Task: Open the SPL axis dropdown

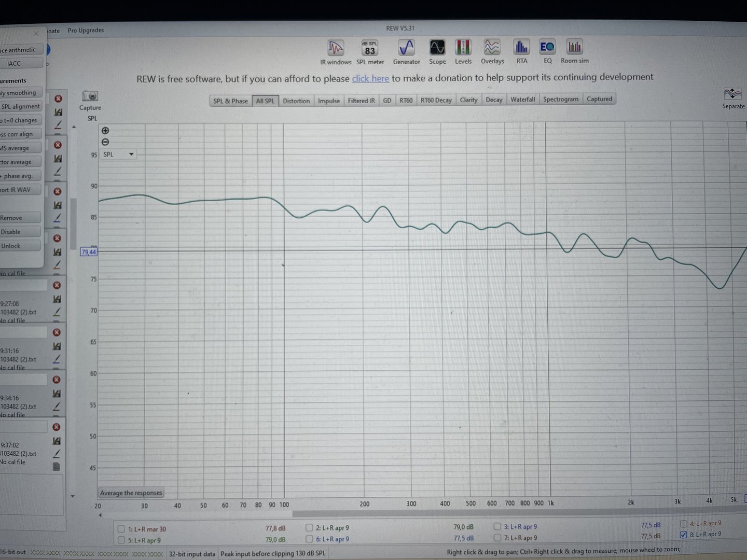Action: click(x=118, y=155)
